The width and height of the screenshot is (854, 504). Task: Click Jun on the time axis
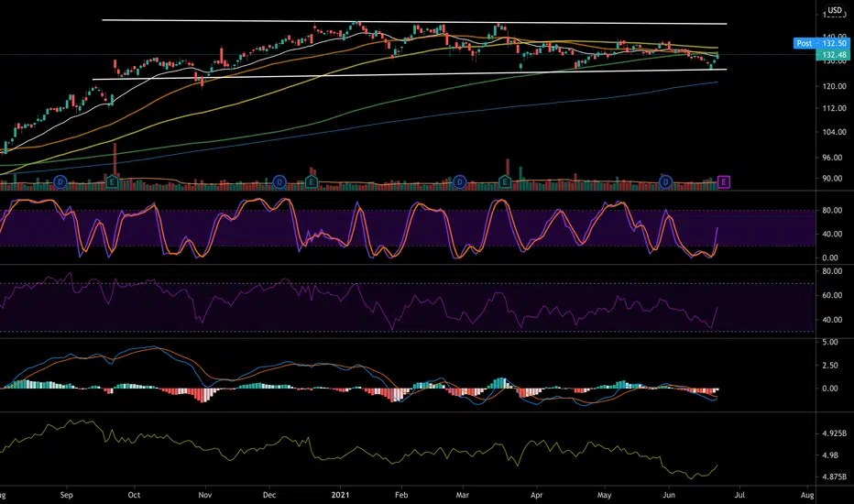coord(669,495)
